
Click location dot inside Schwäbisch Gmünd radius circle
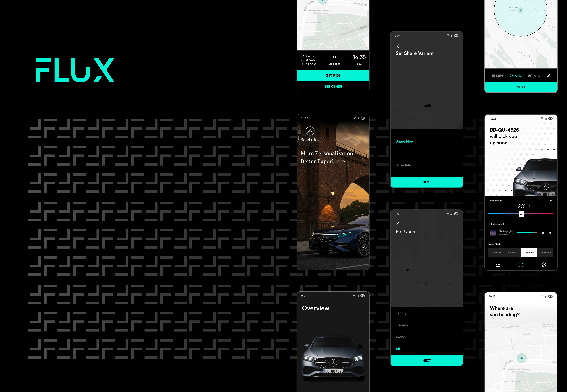click(520, 10)
